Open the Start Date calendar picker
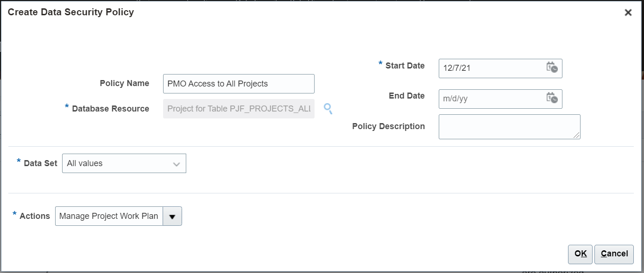This screenshot has height=273, width=644. click(x=551, y=68)
